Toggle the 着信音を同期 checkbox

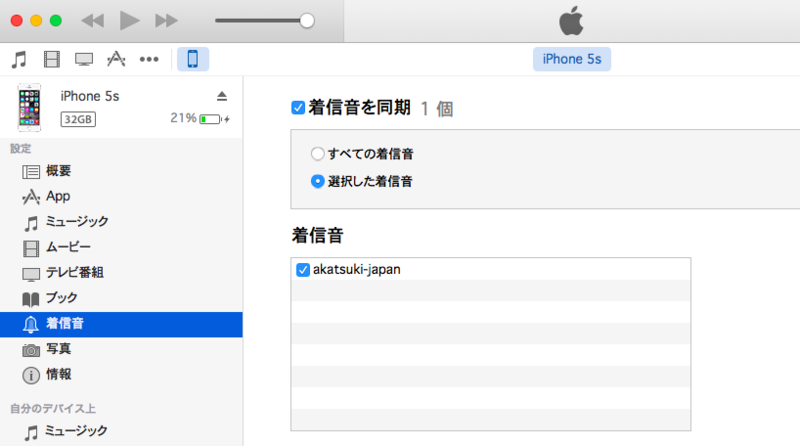298,108
